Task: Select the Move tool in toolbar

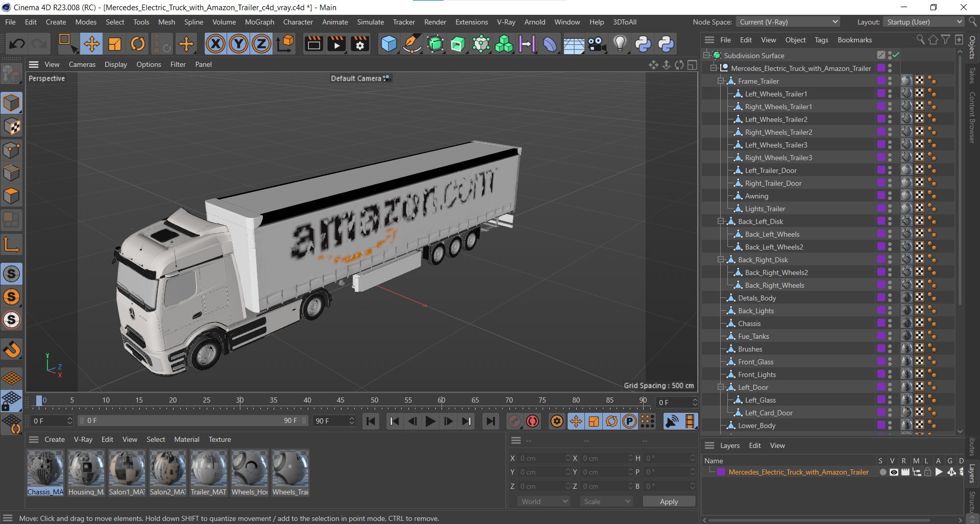Action: coord(92,44)
